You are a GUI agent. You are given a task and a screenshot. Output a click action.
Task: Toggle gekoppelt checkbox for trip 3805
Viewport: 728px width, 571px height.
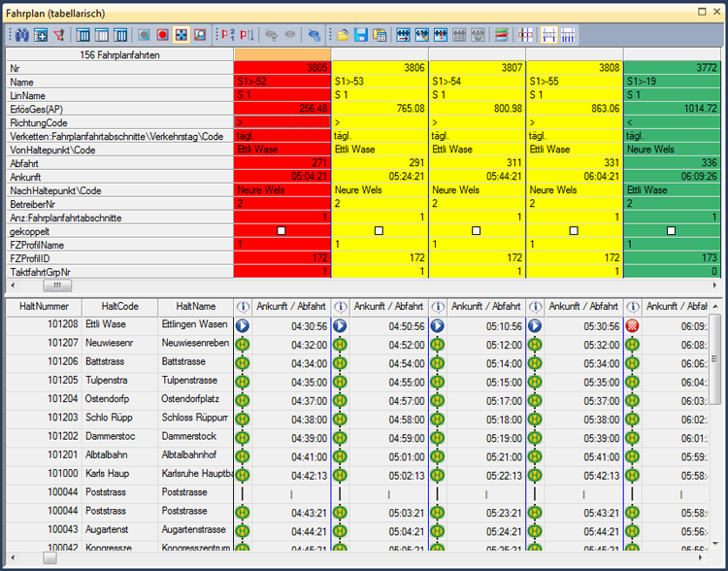pos(281,231)
